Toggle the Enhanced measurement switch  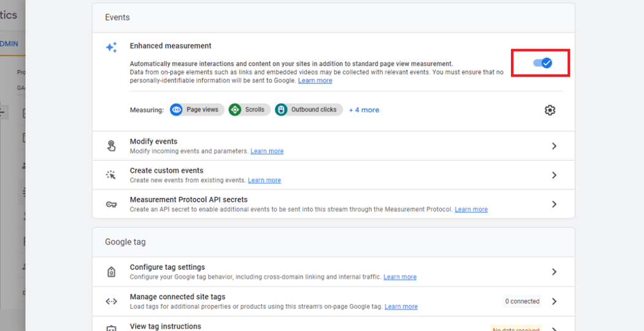543,63
